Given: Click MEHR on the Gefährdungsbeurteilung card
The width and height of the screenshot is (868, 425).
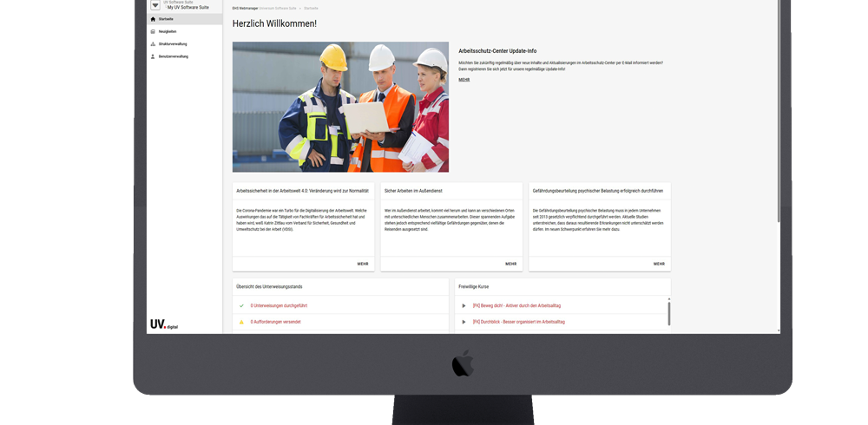Looking at the screenshot, I should [659, 264].
